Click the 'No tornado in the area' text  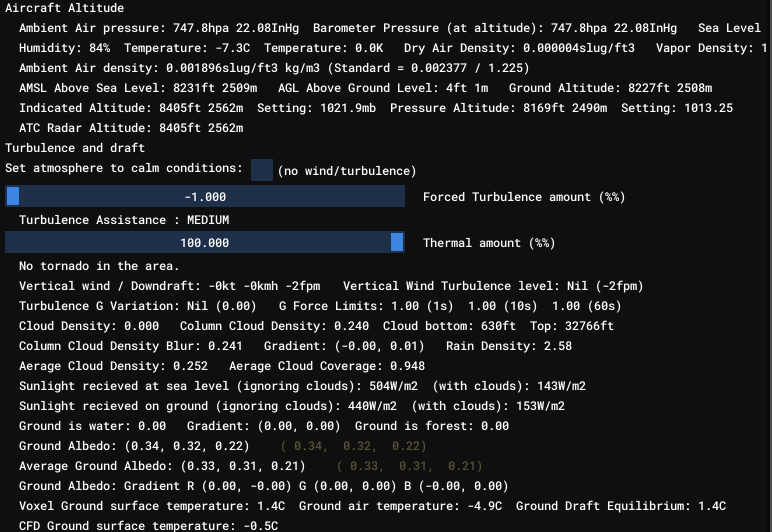click(99, 266)
